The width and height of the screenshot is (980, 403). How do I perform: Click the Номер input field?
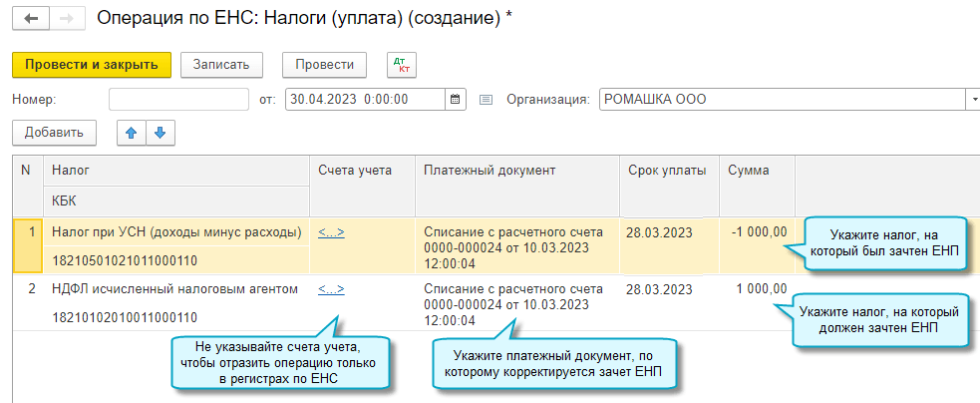177,100
